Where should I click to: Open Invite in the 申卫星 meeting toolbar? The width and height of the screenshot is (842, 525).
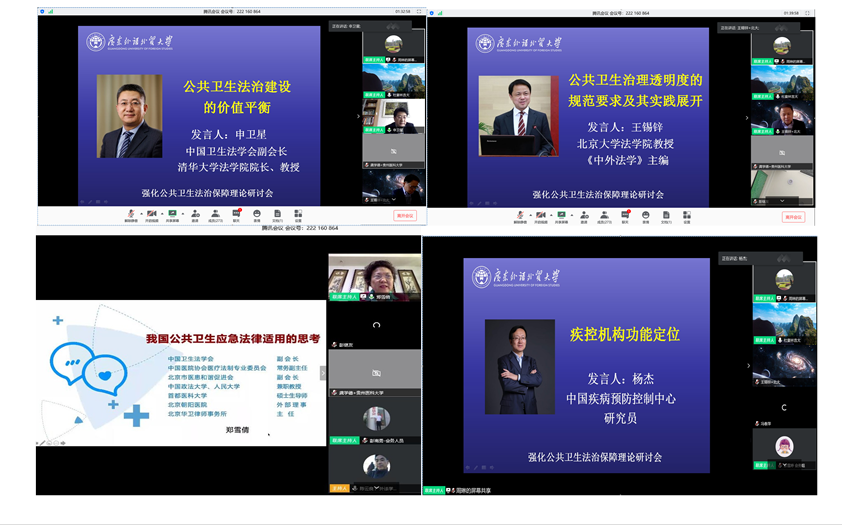(x=195, y=215)
